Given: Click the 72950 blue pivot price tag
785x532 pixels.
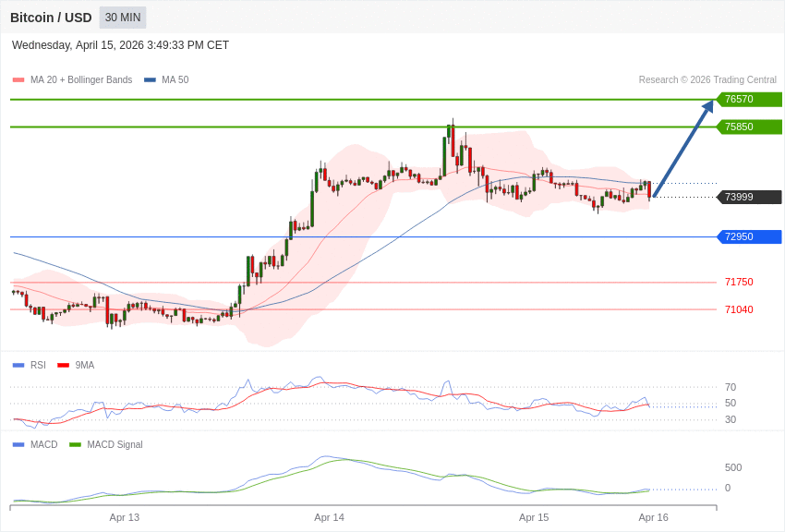Looking at the screenshot, I should (749, 237).
